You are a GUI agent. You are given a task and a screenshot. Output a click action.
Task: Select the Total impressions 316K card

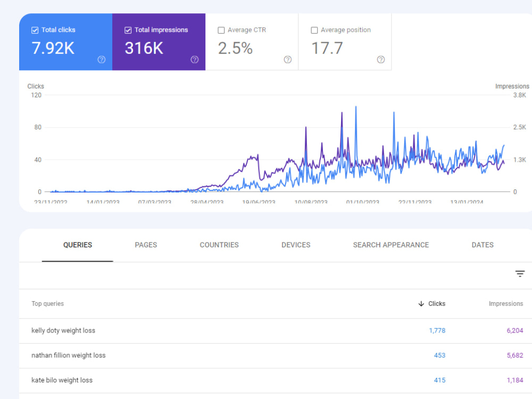click(x=159, y=42)
